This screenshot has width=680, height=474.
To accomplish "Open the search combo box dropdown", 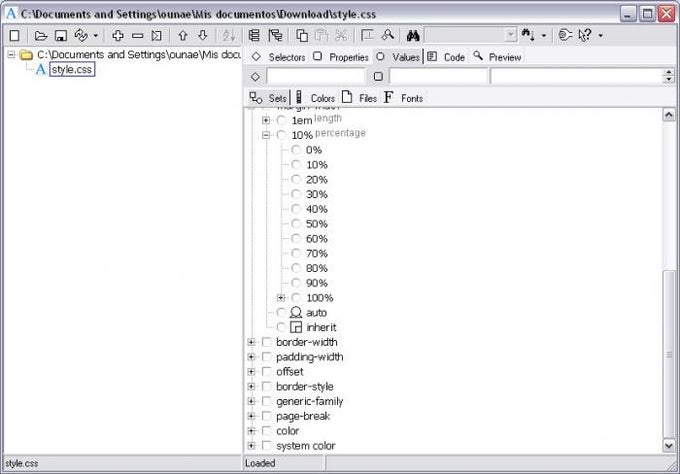I will pos(511,35).
